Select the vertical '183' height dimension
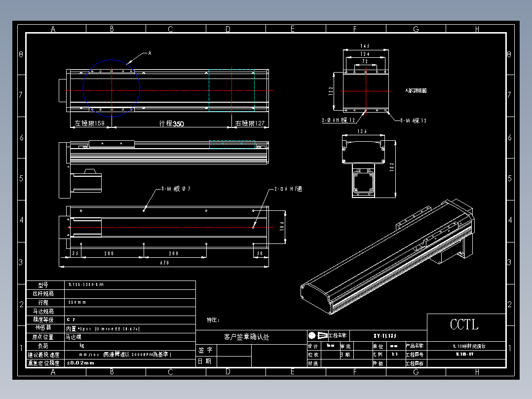The width and height of the screenshot is (532, 399). (x=392, y=167)
